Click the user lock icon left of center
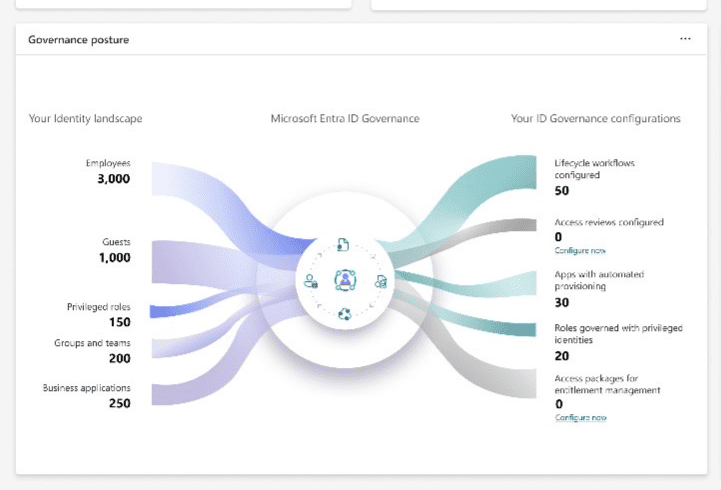Screen dimensions: 721x490 311,281
